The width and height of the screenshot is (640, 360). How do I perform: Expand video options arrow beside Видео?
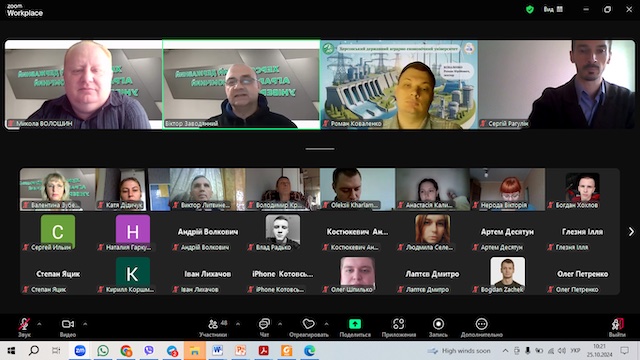85,324
